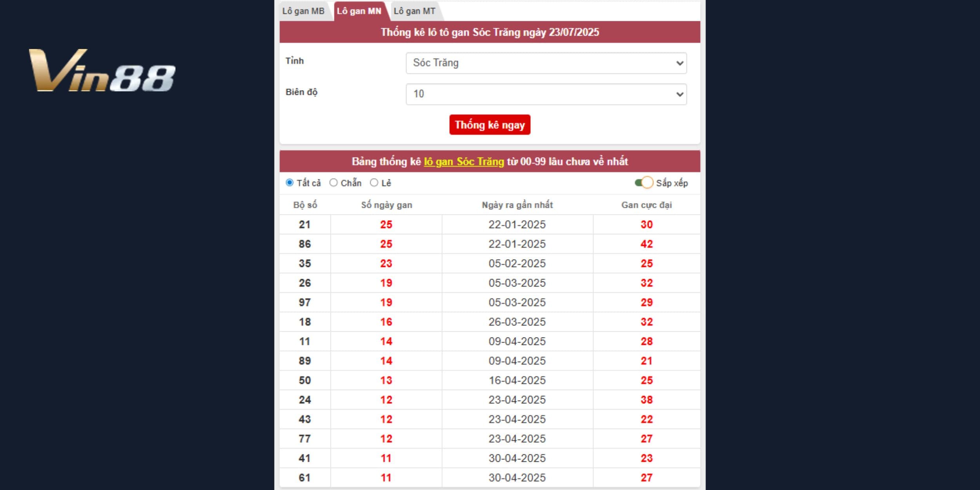The height and width of the screenshot is (490, 980).
Task: Click date 16-04-2025 in row 50
Action: pyautogui.click(x=517, y=380)
